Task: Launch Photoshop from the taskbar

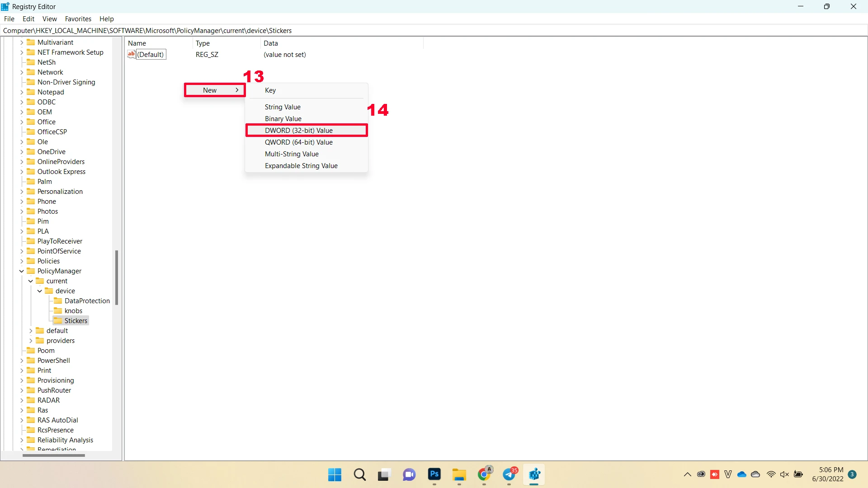Action: [434, 474]
